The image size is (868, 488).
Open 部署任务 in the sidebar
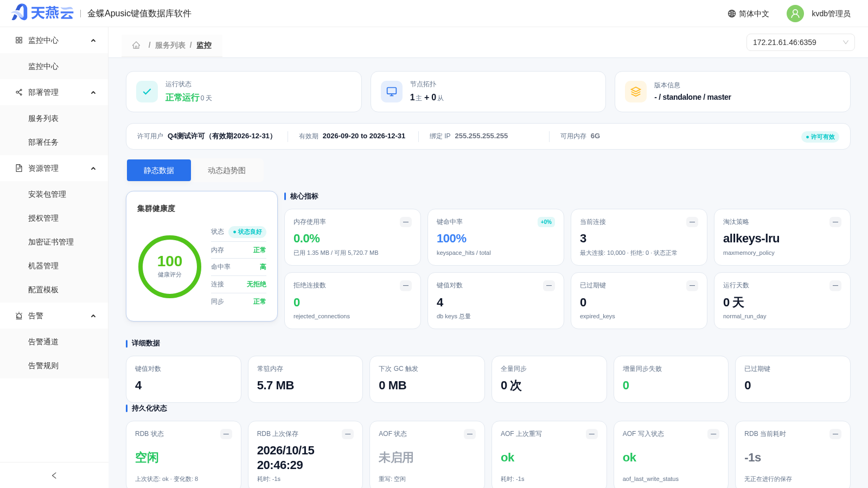point(54,142)
